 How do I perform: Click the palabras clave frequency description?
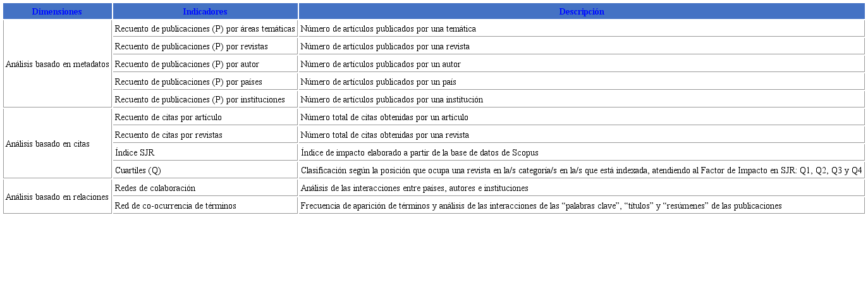pyautogui.click(x=541, y=206)
